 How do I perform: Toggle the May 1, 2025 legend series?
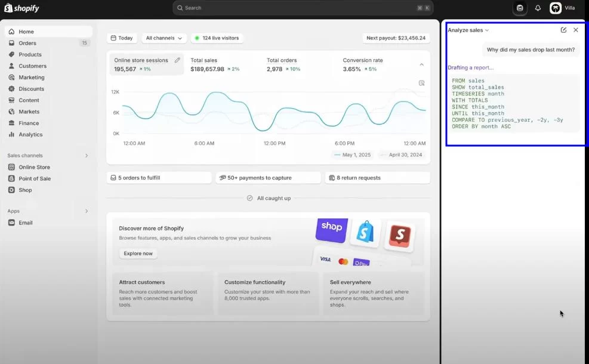click(x=352, y=155)
